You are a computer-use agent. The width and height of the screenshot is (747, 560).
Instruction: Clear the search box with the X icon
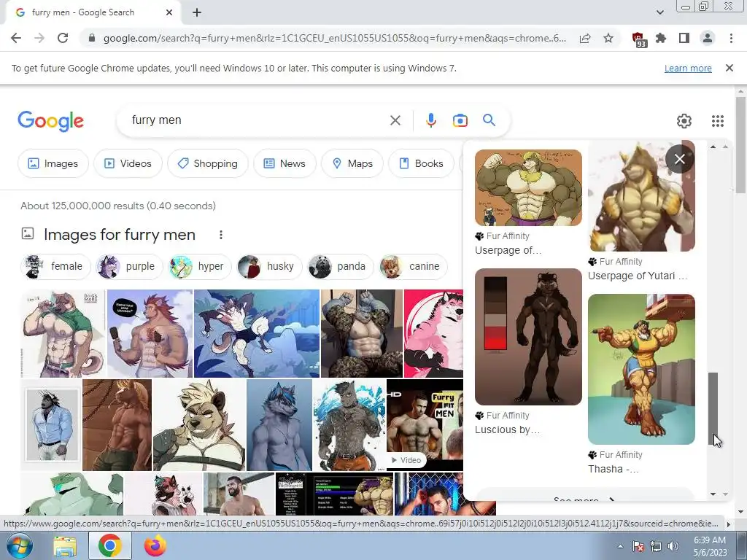(x=395, y=120)
